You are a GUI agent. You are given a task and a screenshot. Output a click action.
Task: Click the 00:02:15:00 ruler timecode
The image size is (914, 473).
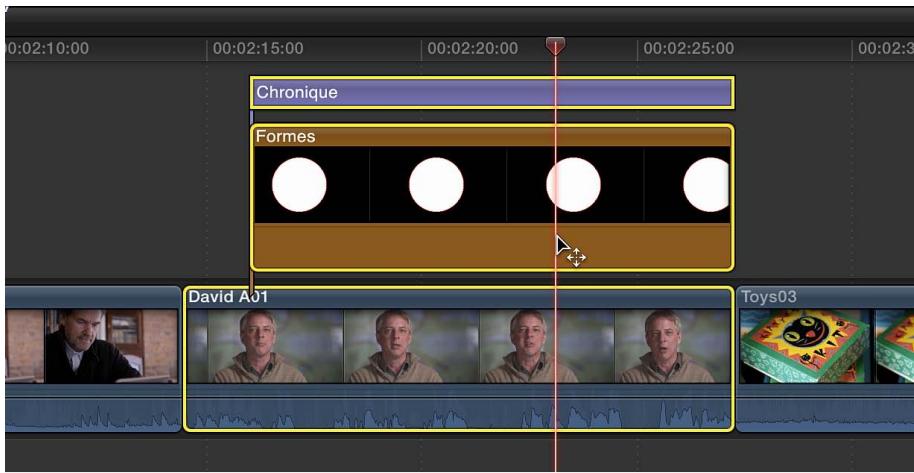(x=258, y=48)
